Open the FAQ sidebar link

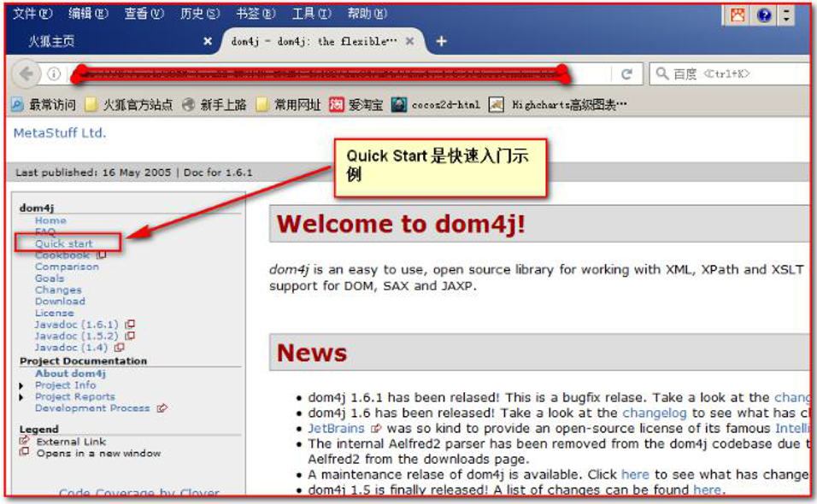tap(45, 232)
